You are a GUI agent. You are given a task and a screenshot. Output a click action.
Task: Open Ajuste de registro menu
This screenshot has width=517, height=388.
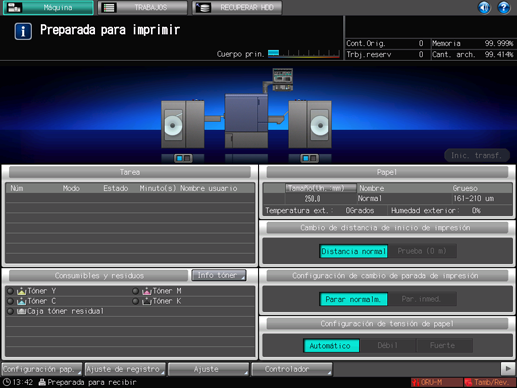click(125, 369)
